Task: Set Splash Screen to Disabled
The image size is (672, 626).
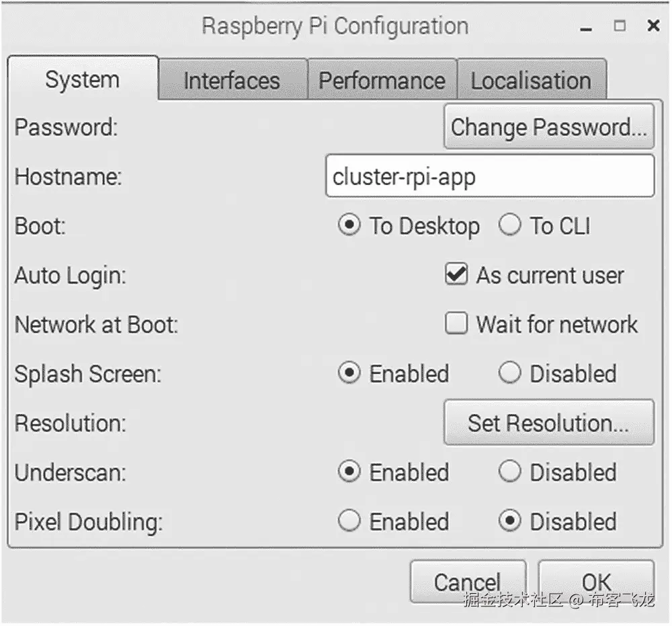Action: coord(509,374)
